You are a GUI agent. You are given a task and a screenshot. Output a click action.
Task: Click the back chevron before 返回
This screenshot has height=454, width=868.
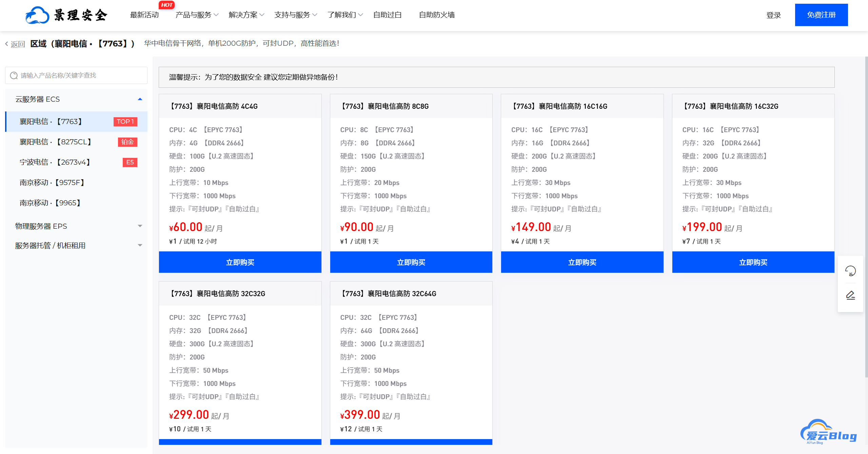6,43
